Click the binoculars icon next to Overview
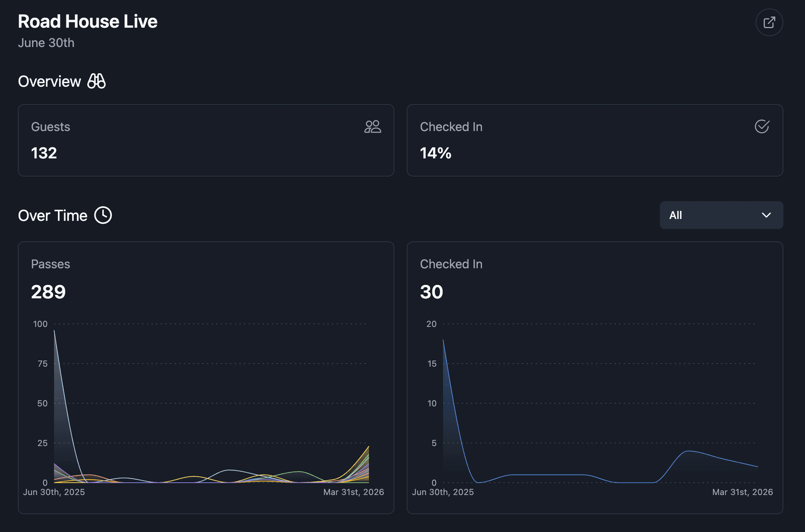 [x=97, y=81]
